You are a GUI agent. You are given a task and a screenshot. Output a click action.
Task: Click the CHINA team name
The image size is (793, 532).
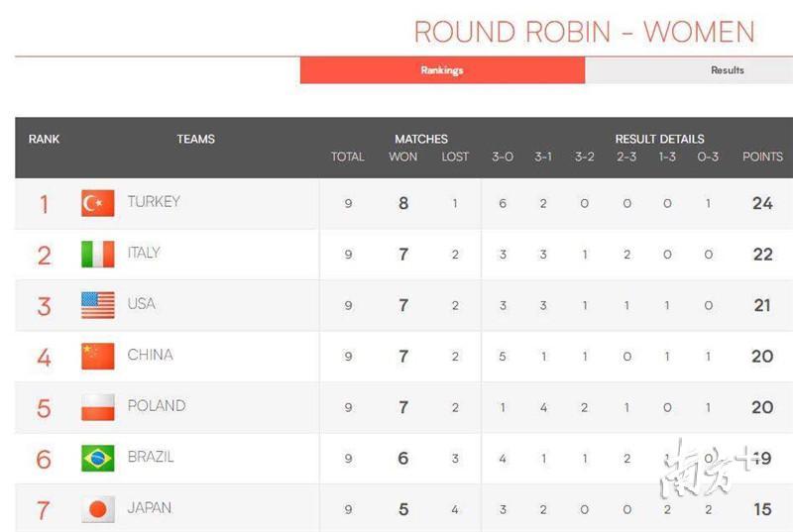151,355
